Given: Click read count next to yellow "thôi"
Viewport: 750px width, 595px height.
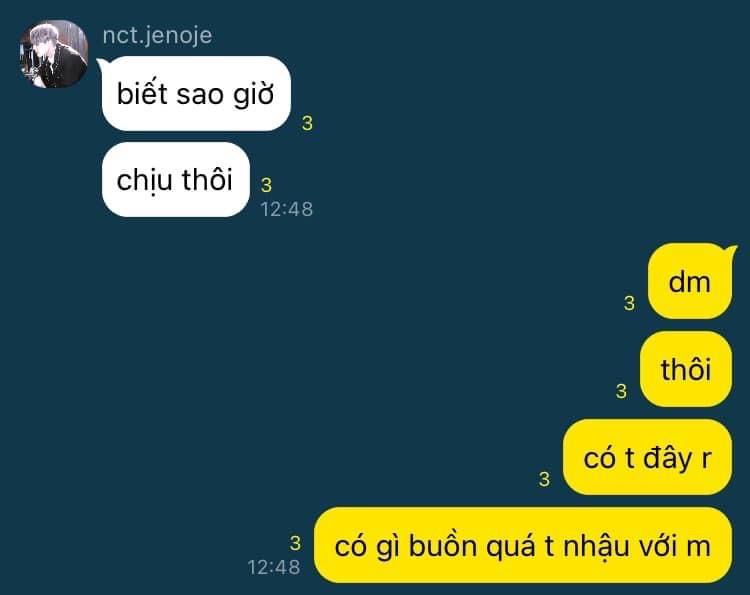Looking at the screenshot, I should pos(621,391).
